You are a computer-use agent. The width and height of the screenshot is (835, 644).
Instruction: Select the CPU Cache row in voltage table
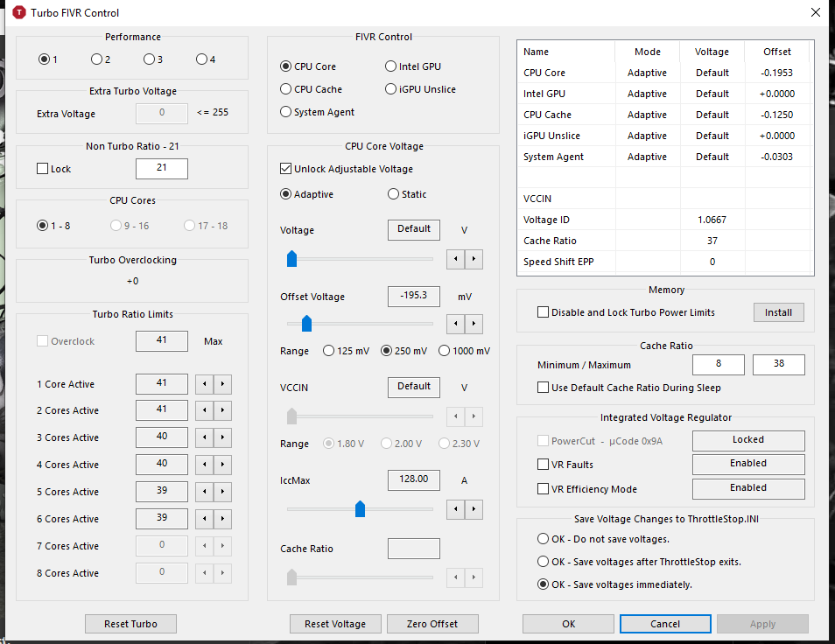665,115
